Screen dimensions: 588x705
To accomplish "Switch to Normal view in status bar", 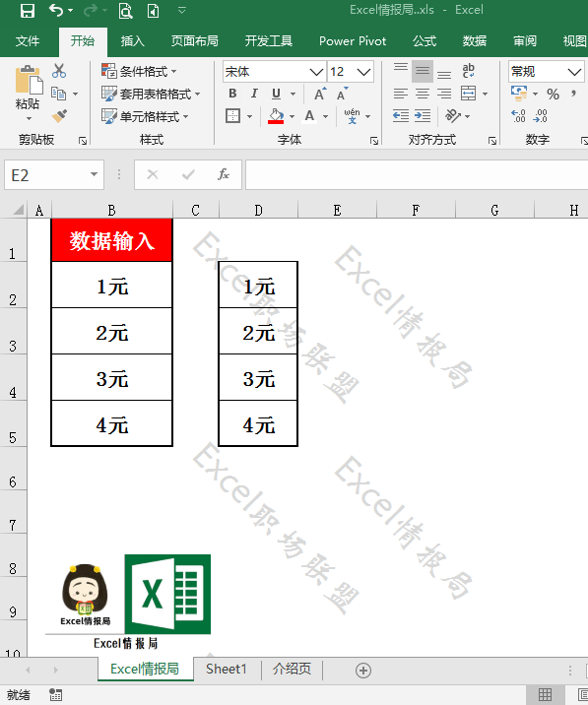I will 546,694.
